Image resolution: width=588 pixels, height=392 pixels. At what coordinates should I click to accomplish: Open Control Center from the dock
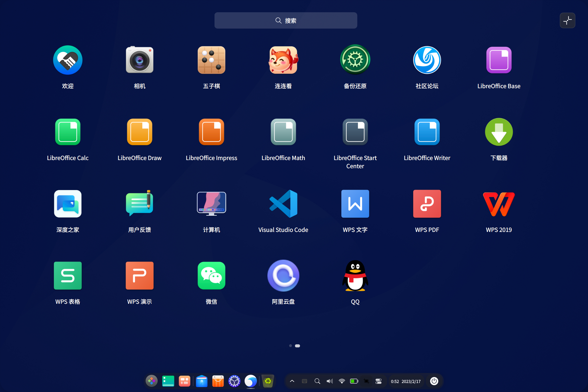(x=234, y=381)
